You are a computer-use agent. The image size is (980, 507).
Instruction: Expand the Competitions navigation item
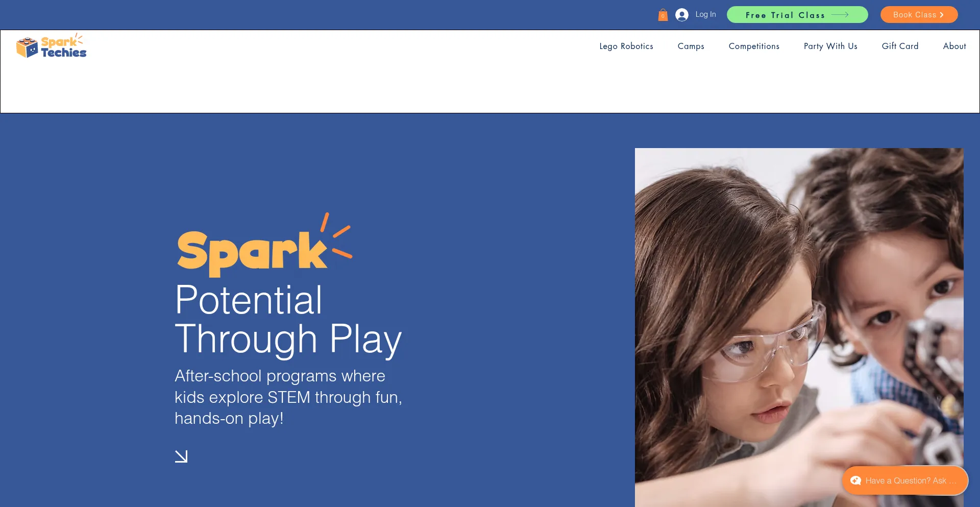[x=754, y=46]
